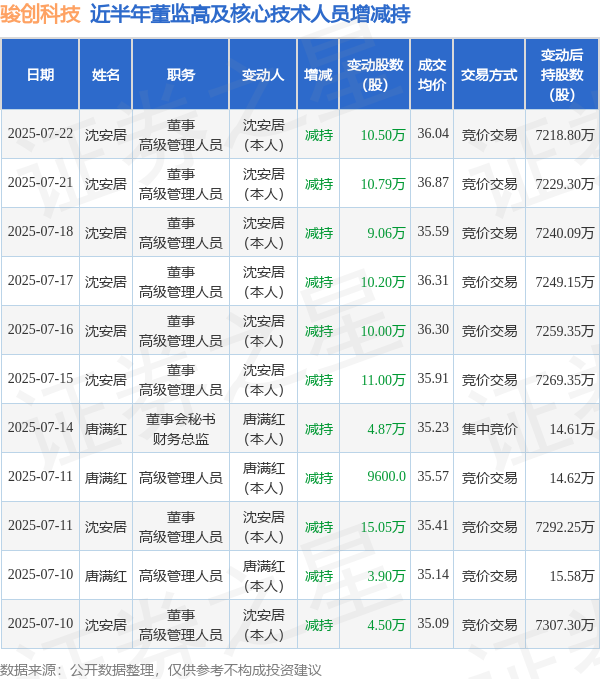Click the holdings value 7240.09万
600x679 pixels.
click(565, 233)
